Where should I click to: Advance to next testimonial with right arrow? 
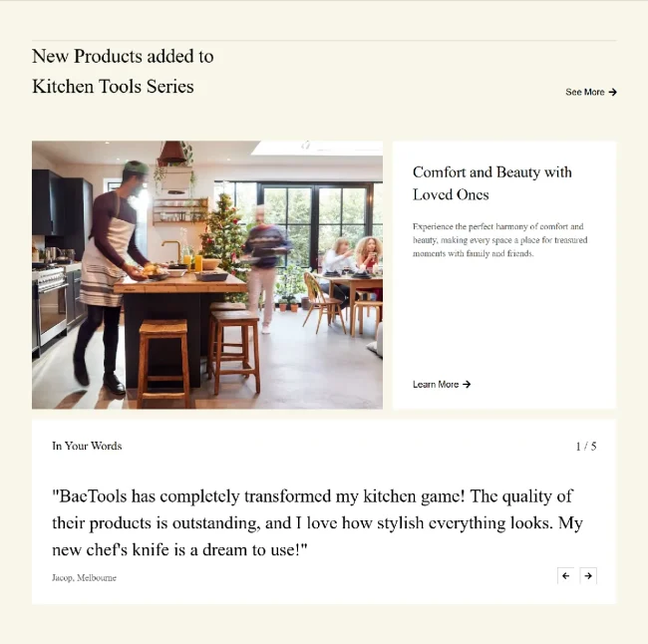point(588,576)
